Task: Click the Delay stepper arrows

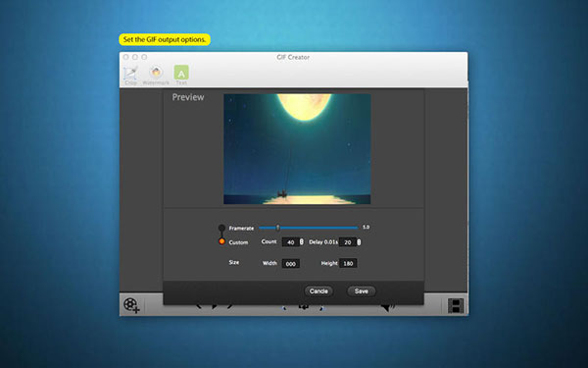Action: (x=359, y=242)
